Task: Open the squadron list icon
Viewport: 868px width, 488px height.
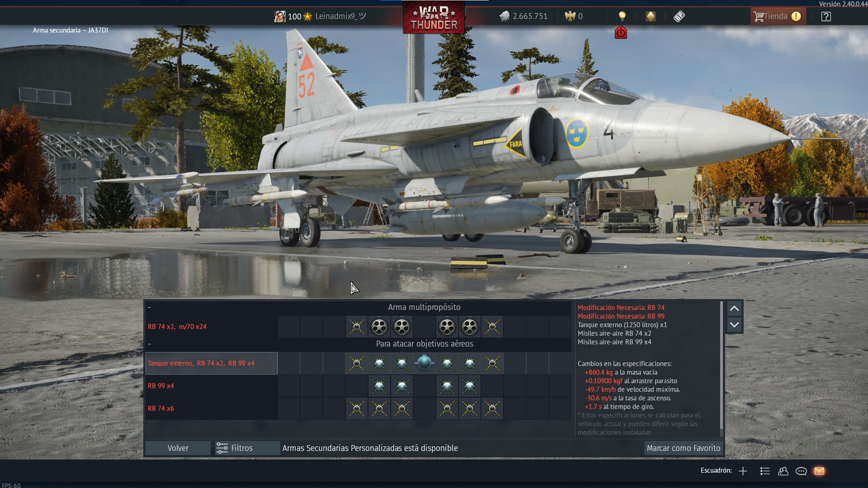Action: point(765,471)
